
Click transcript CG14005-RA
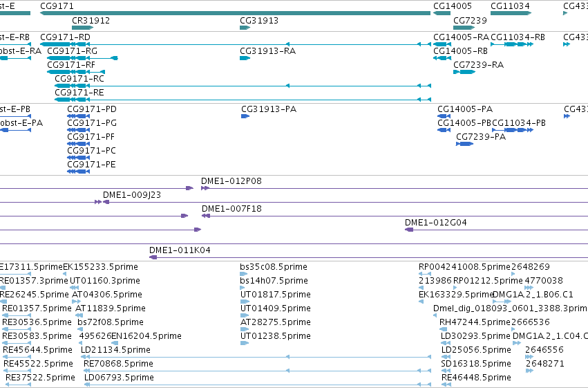(462, 37)
